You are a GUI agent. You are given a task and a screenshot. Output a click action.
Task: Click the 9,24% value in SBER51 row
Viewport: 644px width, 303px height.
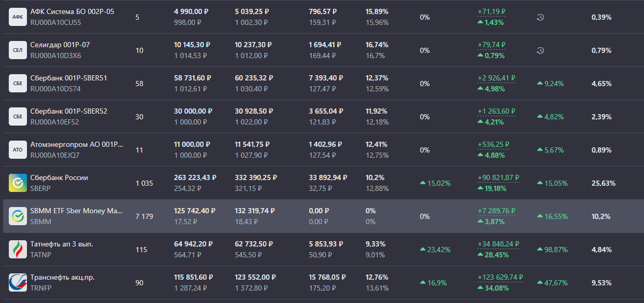pyautogui.click(x=551, y=84)
